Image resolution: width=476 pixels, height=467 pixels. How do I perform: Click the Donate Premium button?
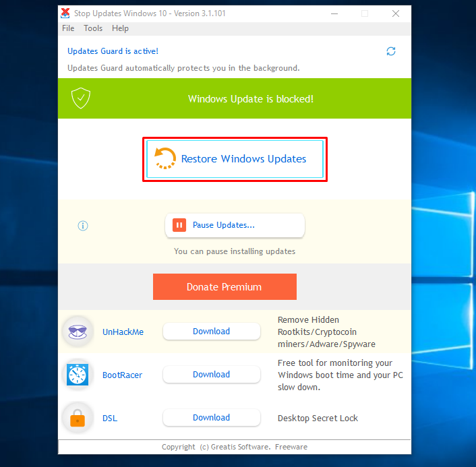click(x=225, y=287)
